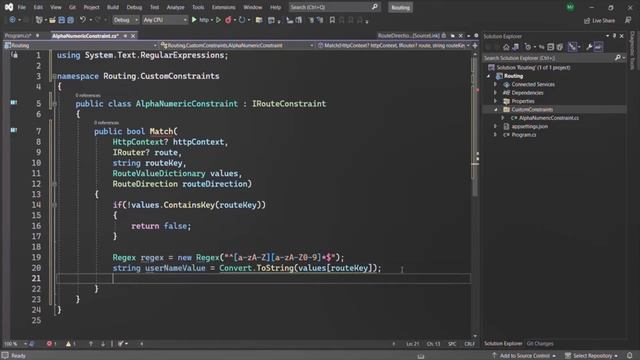The height and width of the screenshot is (360, 640).
Task: Click the Live Share icon
Action: coord(587,20)
